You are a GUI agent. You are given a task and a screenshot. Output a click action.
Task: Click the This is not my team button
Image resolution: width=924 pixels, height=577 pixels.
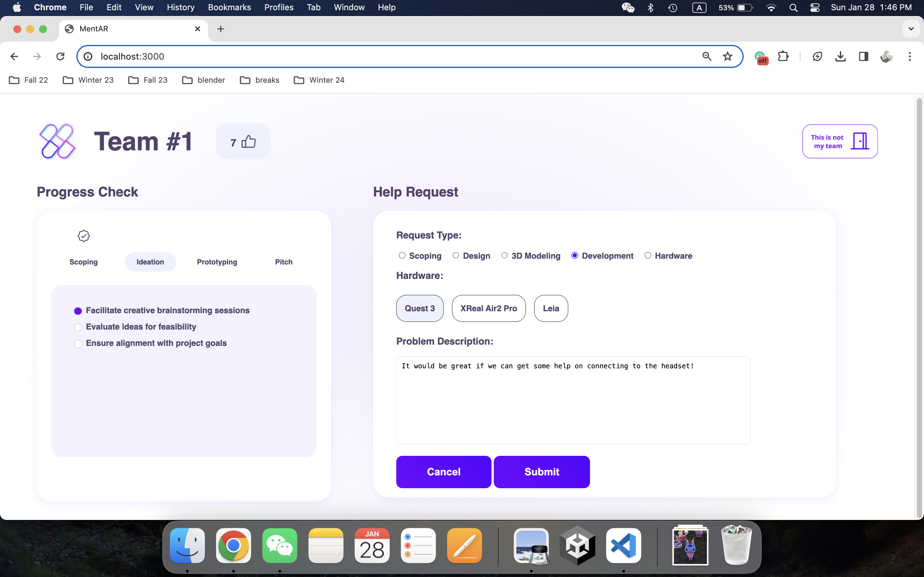(x=840, y=142)
